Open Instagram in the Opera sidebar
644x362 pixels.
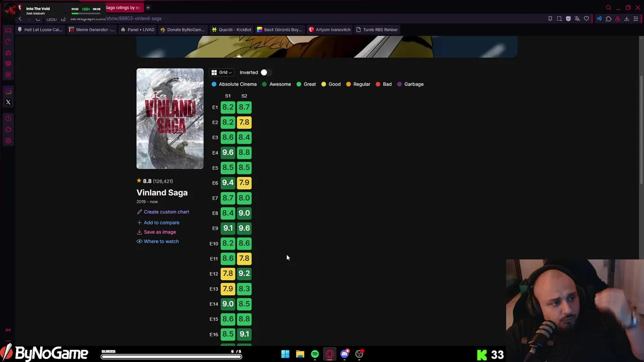8,91
